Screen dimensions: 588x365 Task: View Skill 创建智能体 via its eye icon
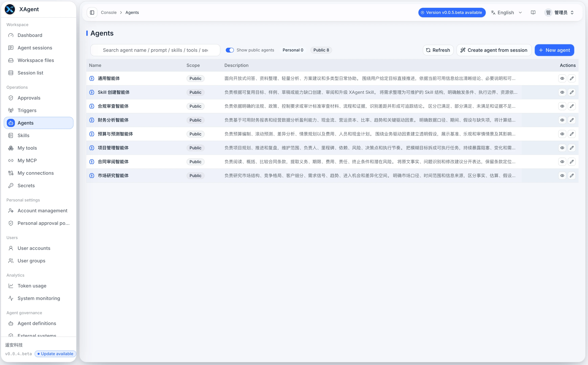[x=562, y=92]
